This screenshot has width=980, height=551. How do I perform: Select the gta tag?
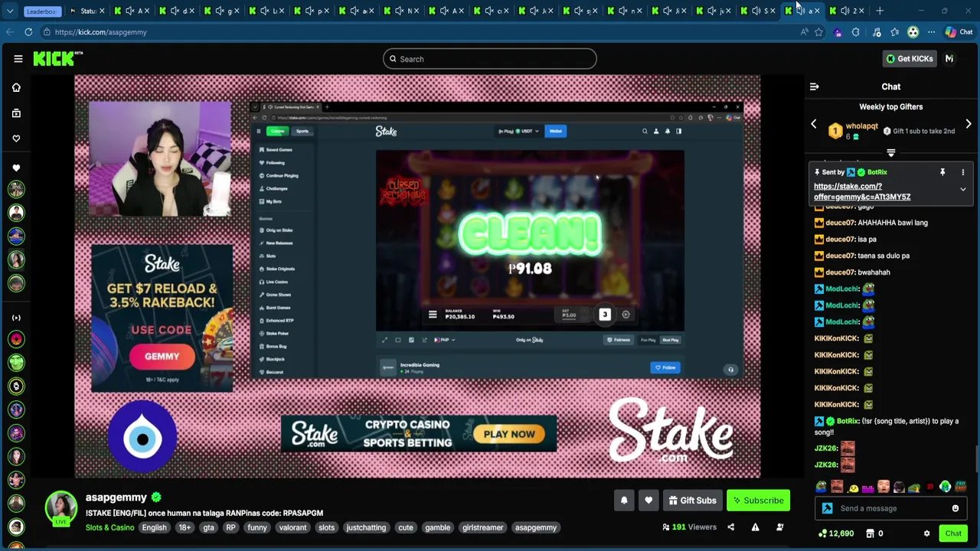click(208, 527)
